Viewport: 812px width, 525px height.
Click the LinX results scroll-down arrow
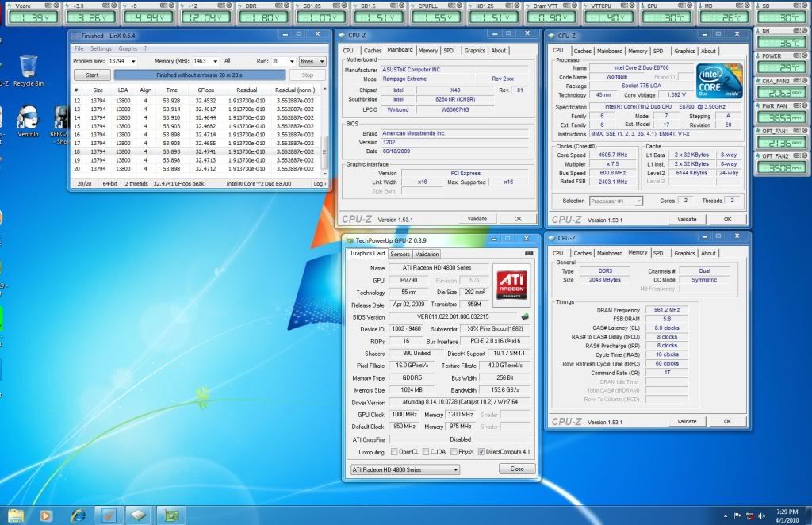[x=324, y=174]
